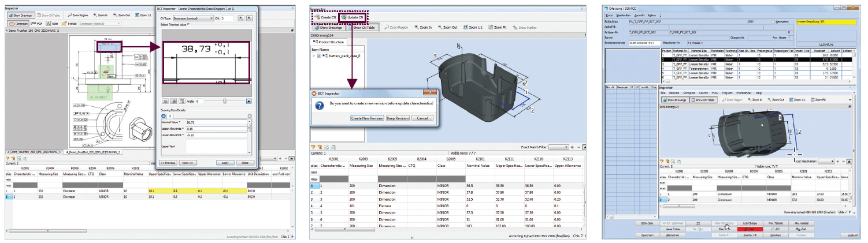Image resolution: width=868 pixels, height=243 pixels.
Task: Click the Abbrechen button in the Erfassung window
Action: point(673,235)
